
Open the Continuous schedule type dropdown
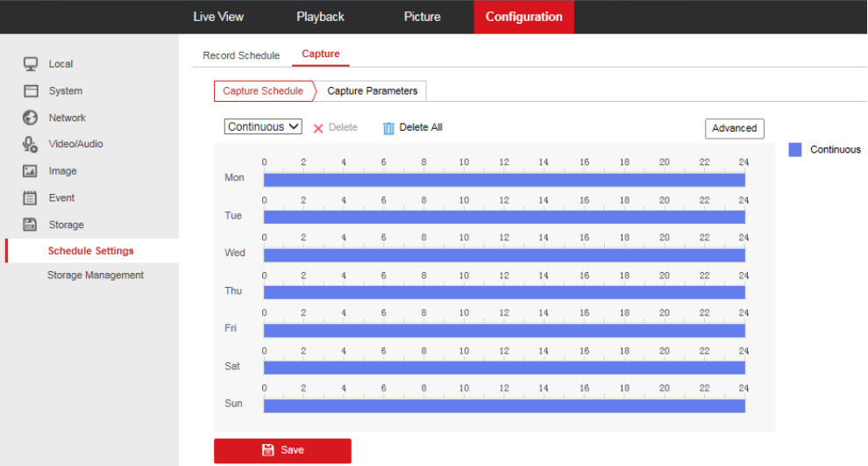click(263, 127)
